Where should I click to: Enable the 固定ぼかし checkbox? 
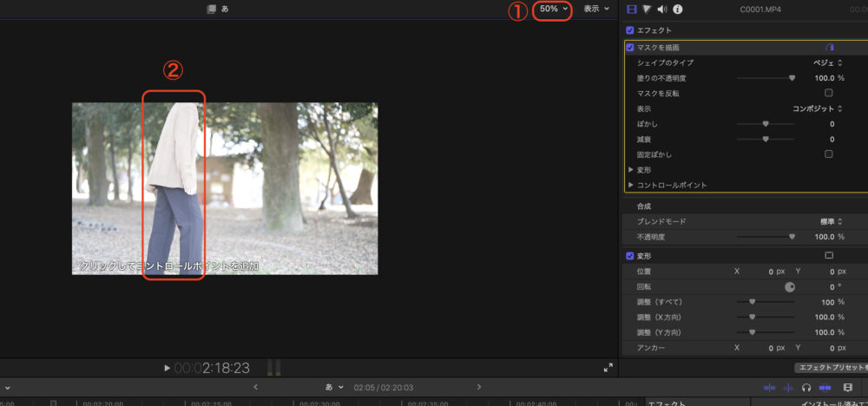pyautogui.click(x=829, y=154)
